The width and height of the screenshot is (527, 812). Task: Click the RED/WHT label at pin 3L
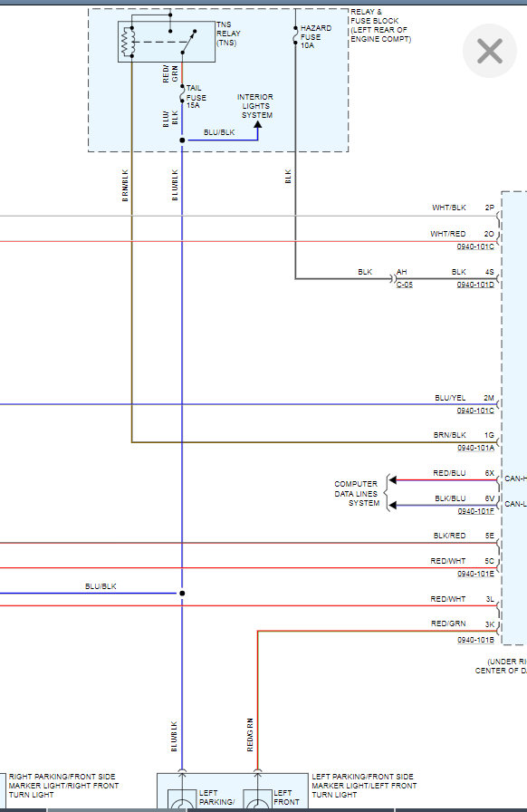(x=448, y=599)
